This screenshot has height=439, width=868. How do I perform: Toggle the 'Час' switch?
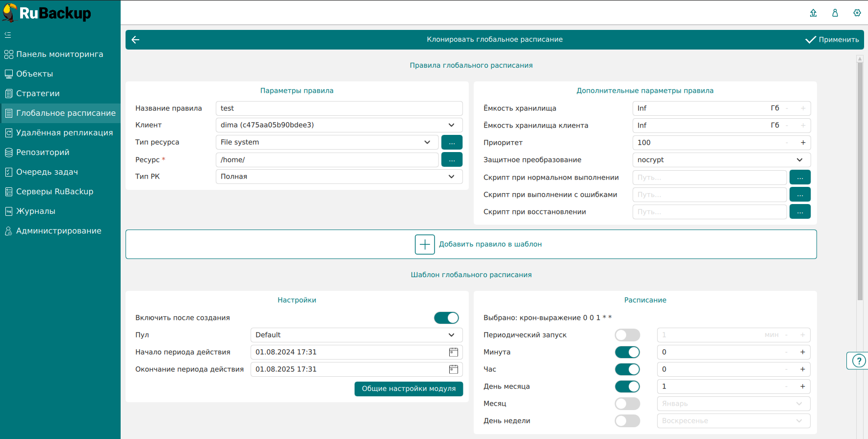coord(628,369)
